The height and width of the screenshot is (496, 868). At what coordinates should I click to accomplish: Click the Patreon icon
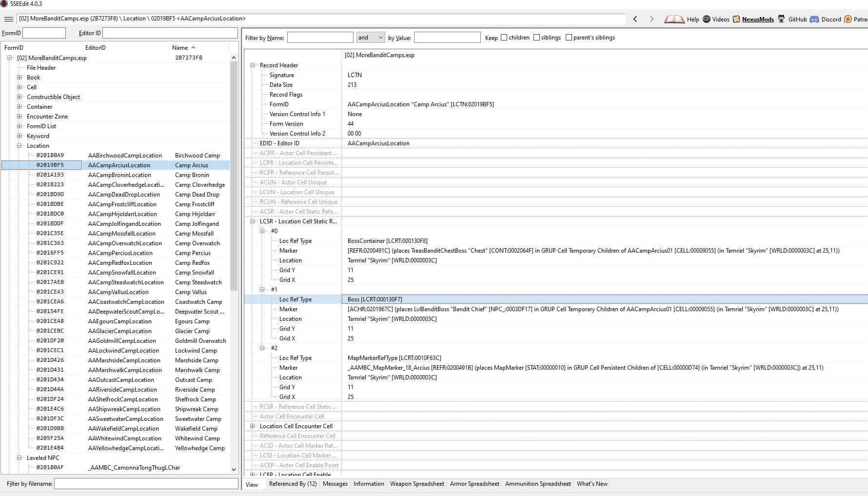click(x=848, y=19)
